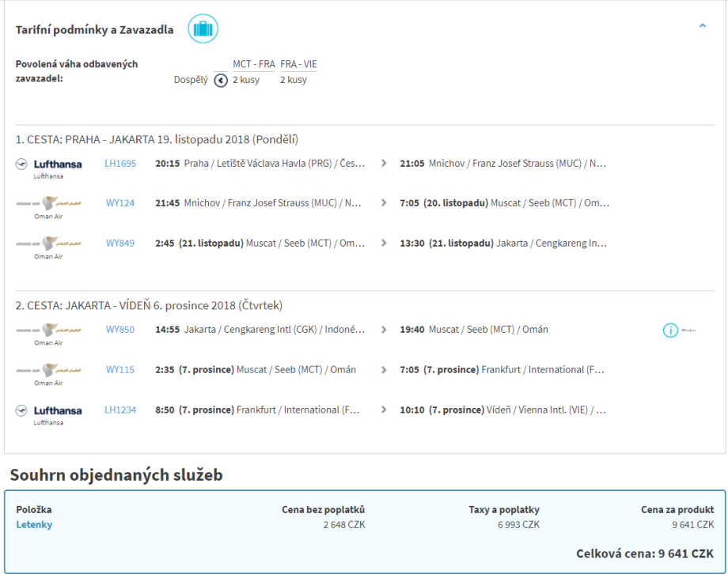Open flight number LH1695 details
Screen dimensions: 728x574
120,164
